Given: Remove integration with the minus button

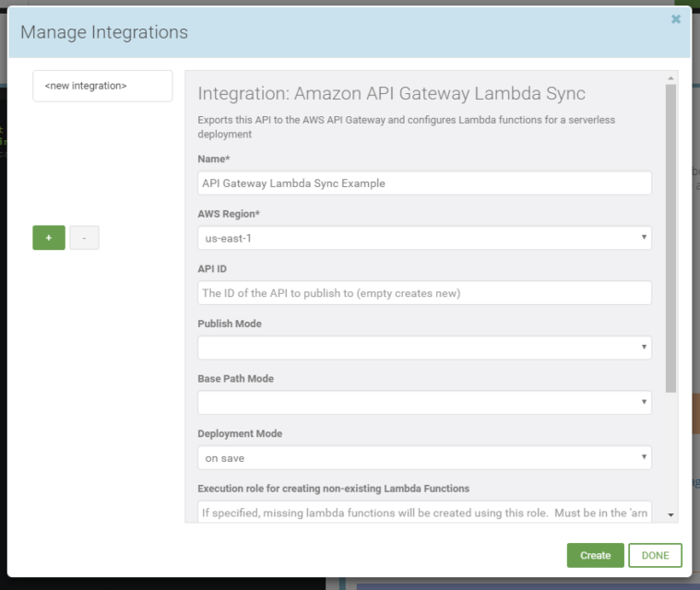Looking at the screenshot, I should 84,238.
